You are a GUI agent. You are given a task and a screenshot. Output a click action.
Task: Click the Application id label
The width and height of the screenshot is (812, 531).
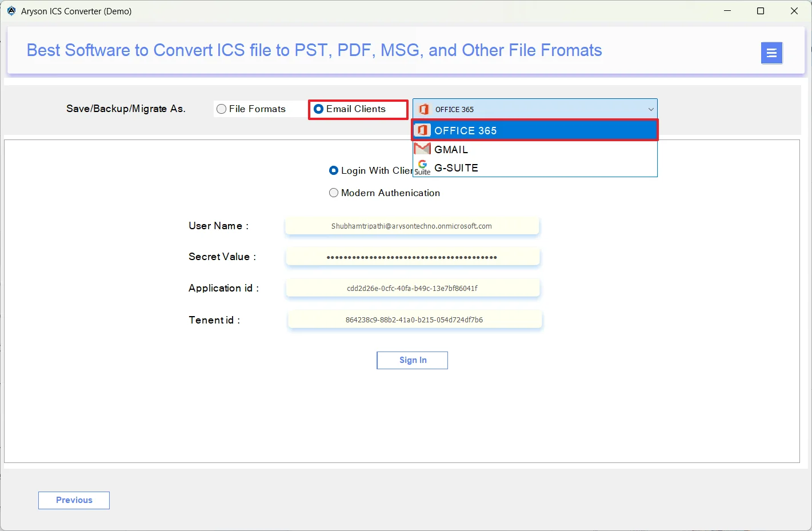pos(223,288)
